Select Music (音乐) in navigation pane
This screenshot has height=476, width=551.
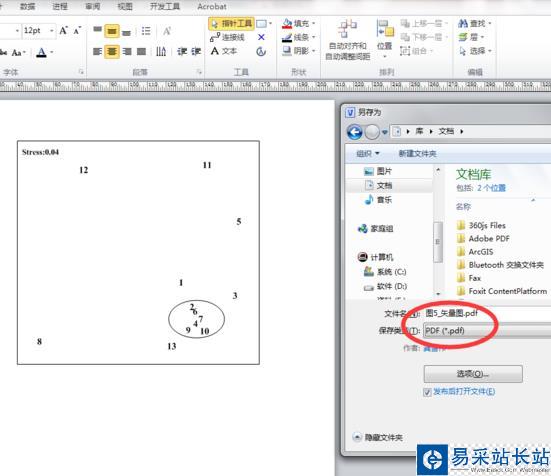point(378,200)
